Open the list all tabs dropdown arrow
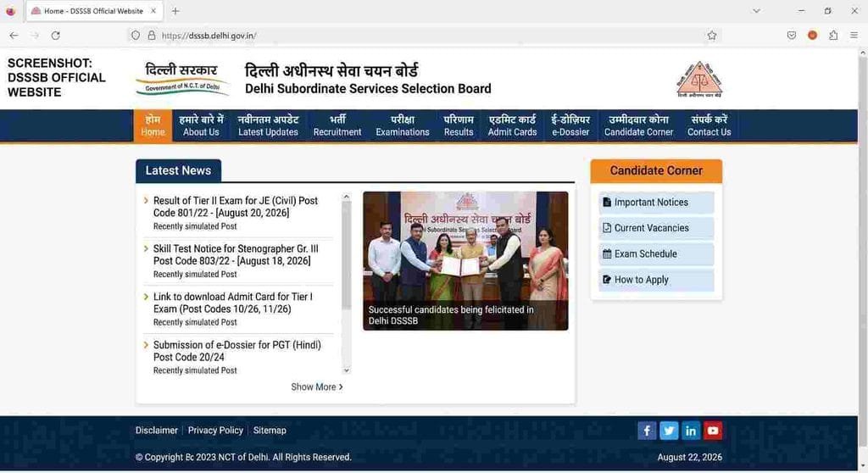The width and height of the screenshot is (868, 473). pos(756,11)
